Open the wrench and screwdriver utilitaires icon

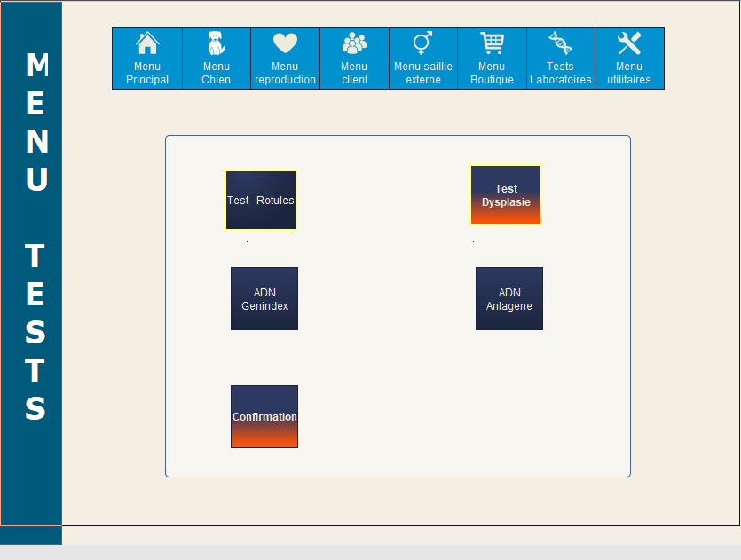[x=629, y=43]
